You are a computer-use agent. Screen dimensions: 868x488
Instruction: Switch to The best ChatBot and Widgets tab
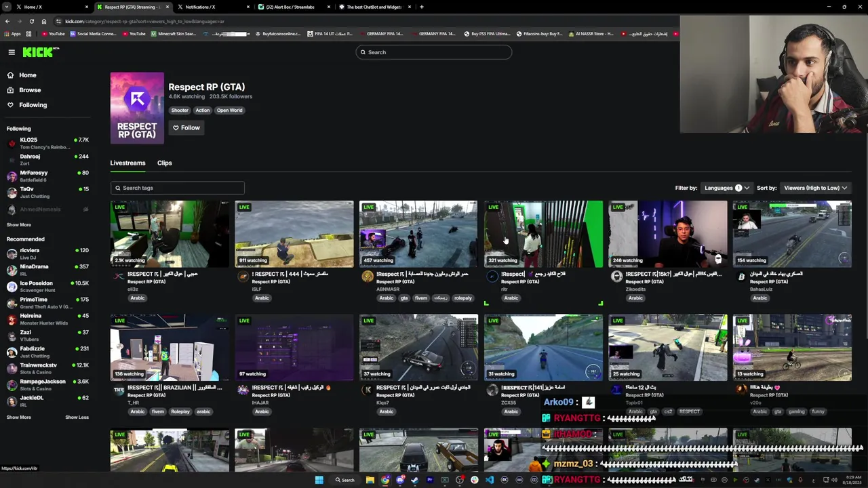click(x=375, y=7)
